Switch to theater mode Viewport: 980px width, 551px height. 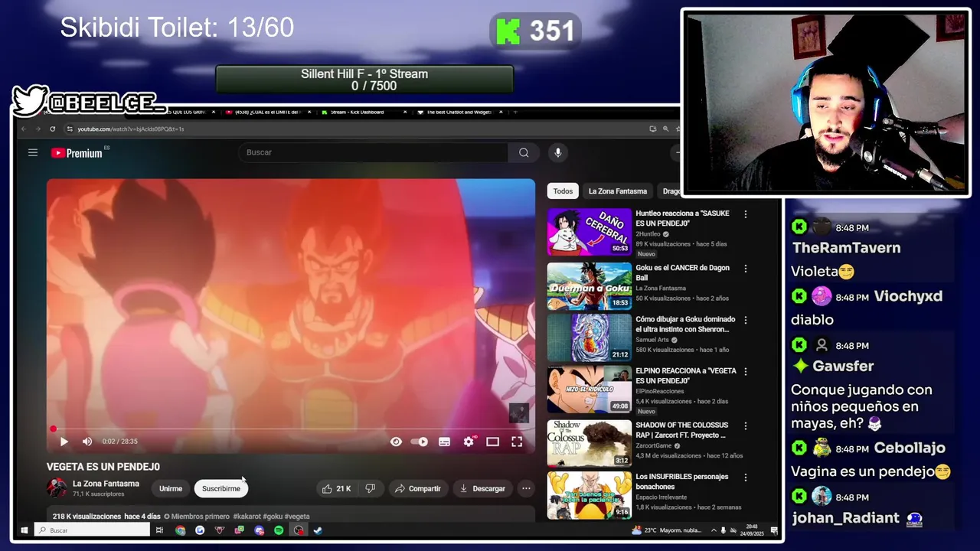click(x=492, y=442)
